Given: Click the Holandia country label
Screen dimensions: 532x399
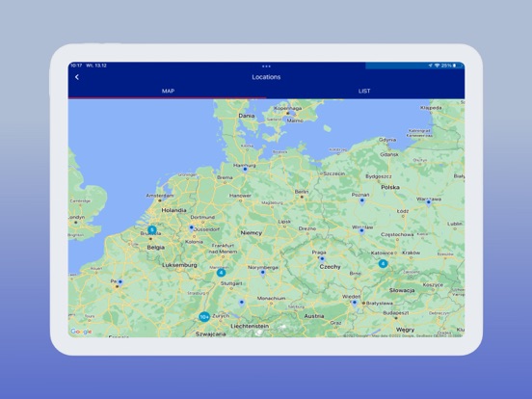Looking at the screenshot, I should click(x=173, y=210).
